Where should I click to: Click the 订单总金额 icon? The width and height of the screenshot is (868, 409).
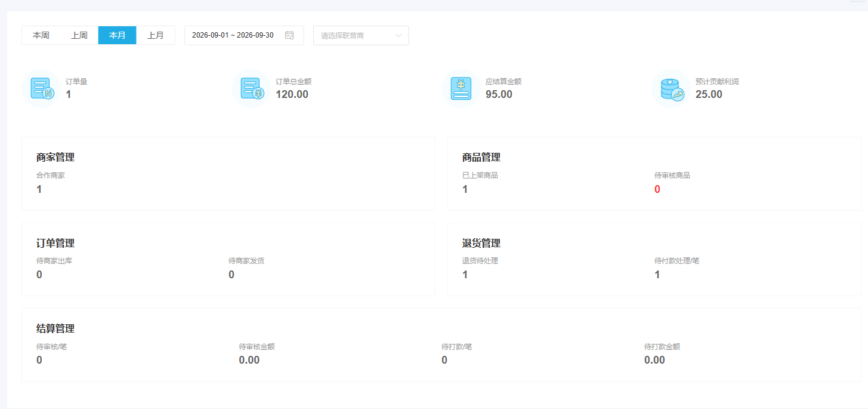251,88
